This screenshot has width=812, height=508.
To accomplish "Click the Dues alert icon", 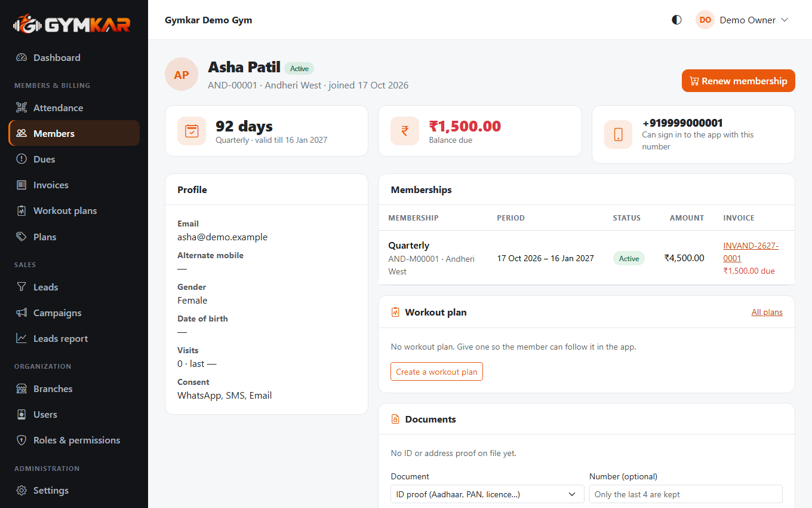I will coord(21,160).
